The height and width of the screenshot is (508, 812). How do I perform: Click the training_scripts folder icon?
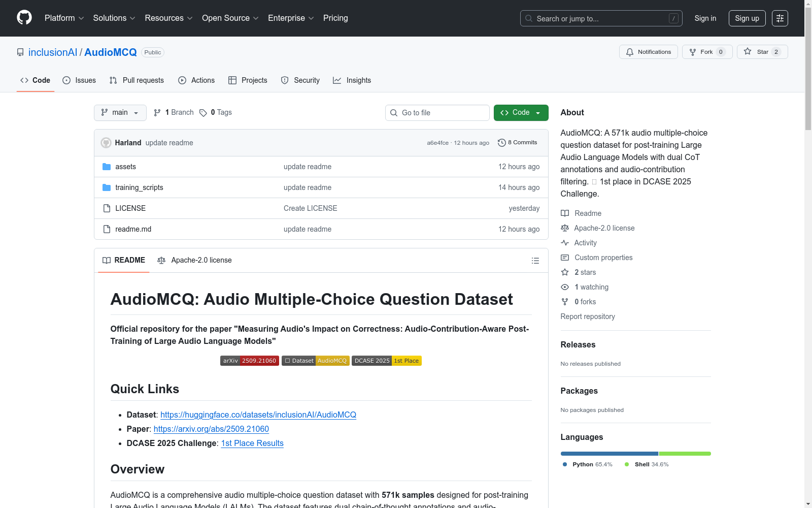click(x=107, y=187)
